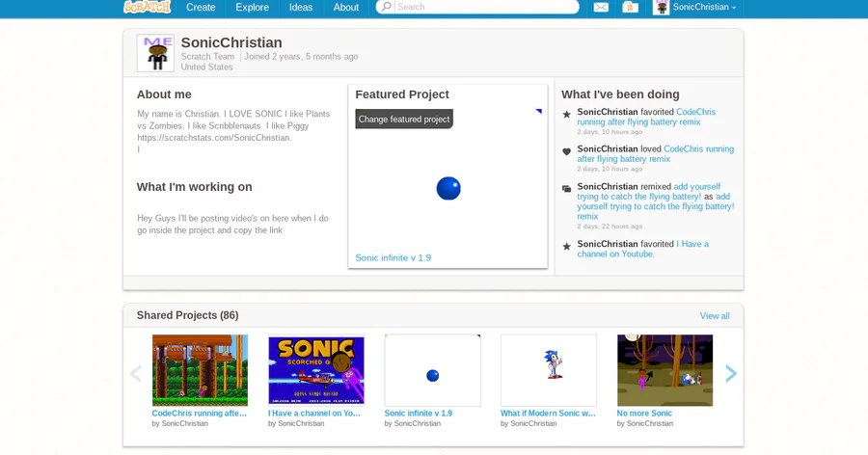Click the What I've been doing heading
Screen dimensions: 868x455
[620, 94]
